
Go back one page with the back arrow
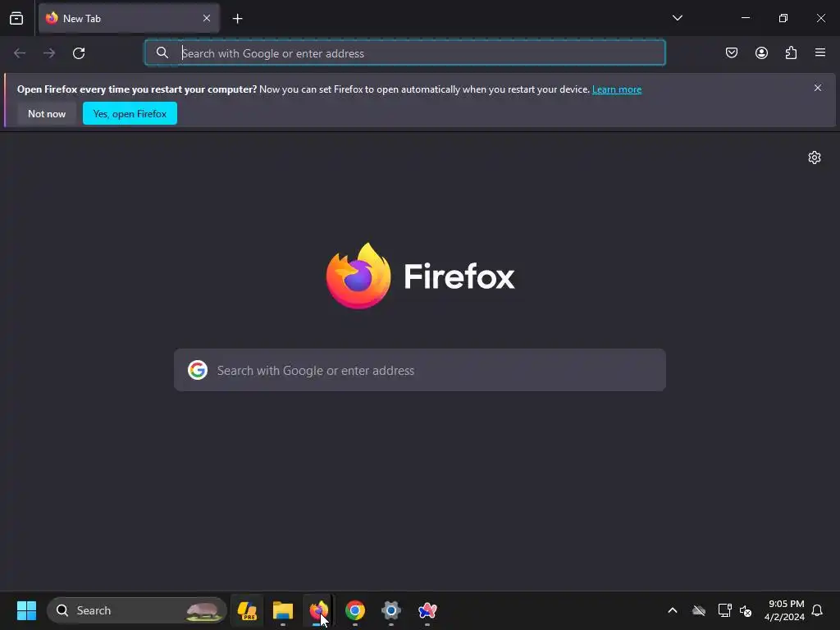20,53
